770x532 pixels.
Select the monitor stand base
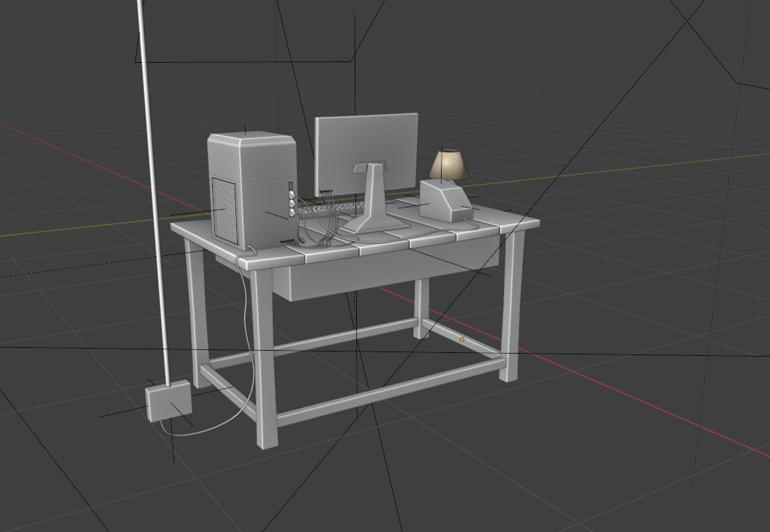(x=376, y=224)
